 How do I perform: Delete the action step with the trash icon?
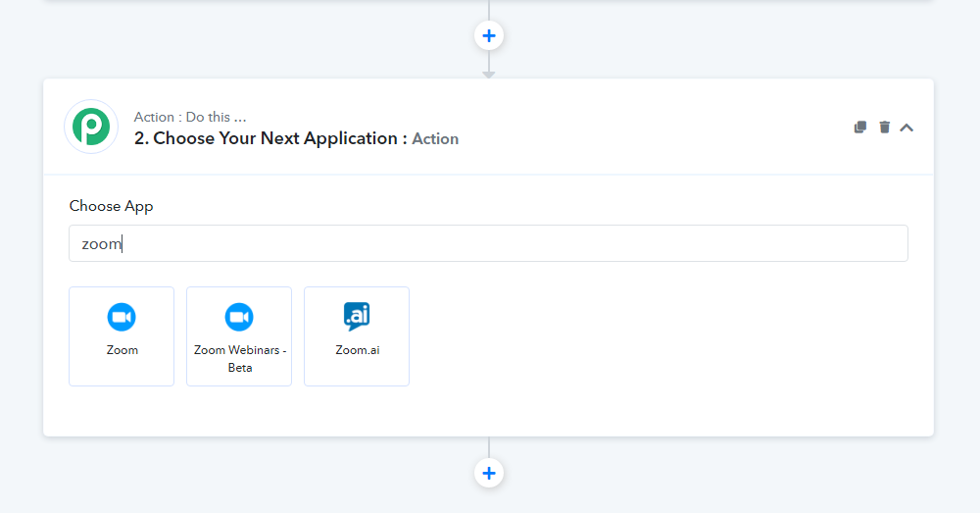pos(884,127)
